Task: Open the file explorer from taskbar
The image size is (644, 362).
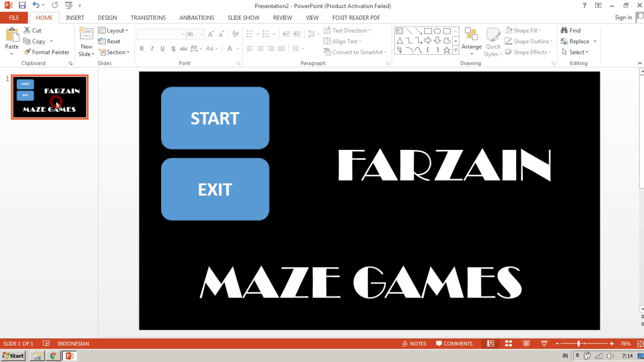Action: tap(37, 356)
